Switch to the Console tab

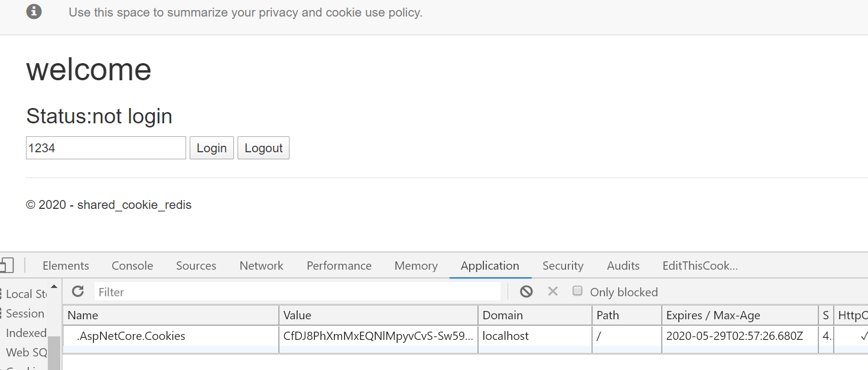[x=132, y=266]
